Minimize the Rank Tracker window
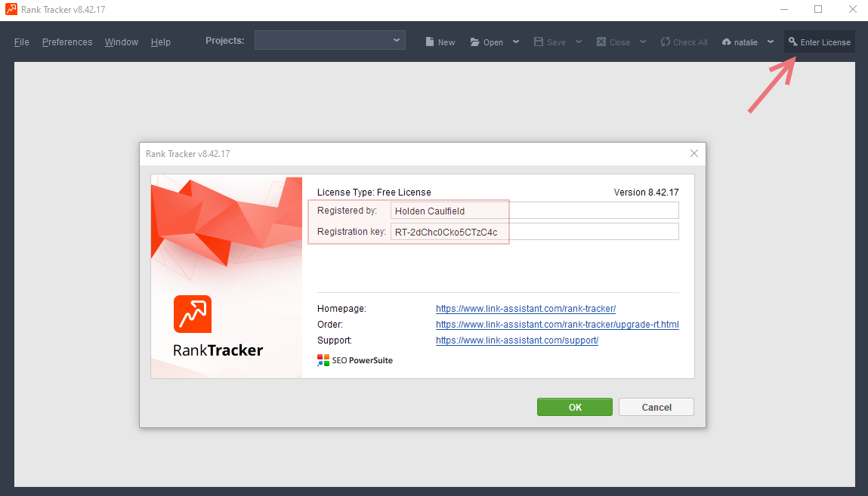868x496 pixels. (x=784, y=9)
